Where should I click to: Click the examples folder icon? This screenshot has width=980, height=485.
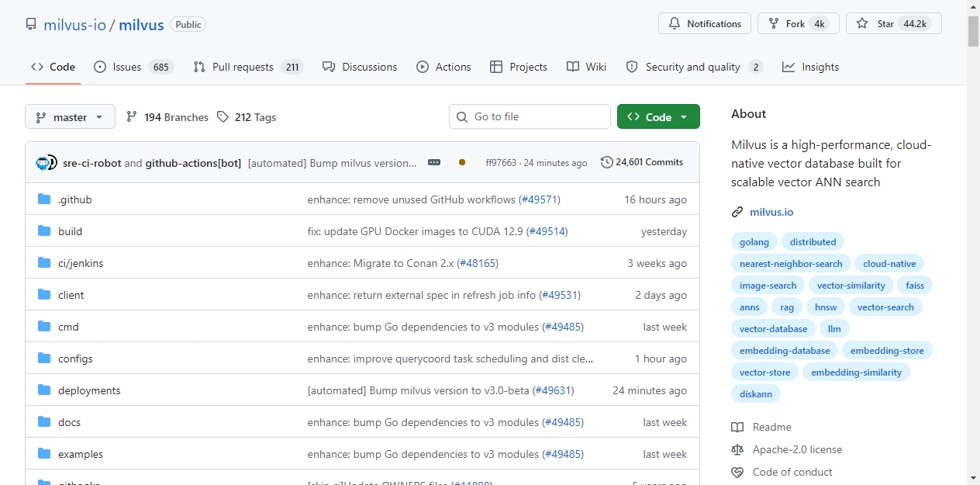(x=44, y=454)
